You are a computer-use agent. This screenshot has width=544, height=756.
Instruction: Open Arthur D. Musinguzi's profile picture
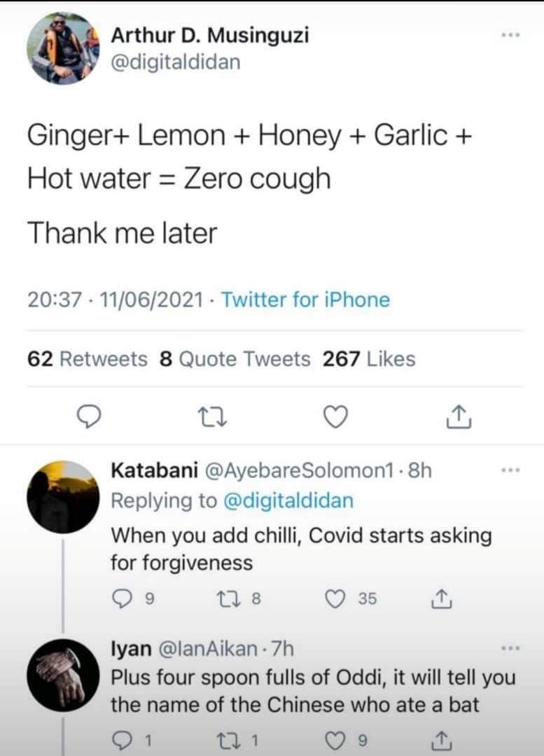coord(63,48)
